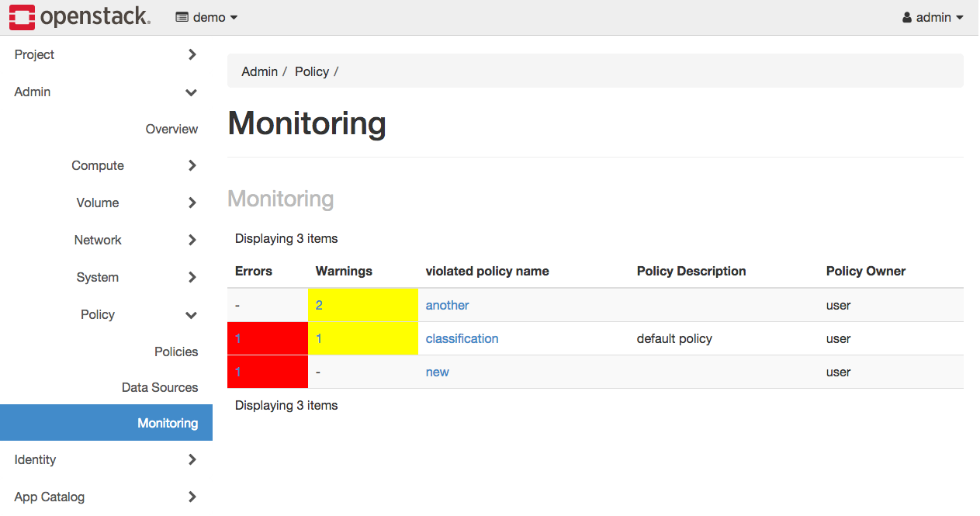Click the OpenStack logo
This screenshot has width=980, height=516.
tap(80, 17)
